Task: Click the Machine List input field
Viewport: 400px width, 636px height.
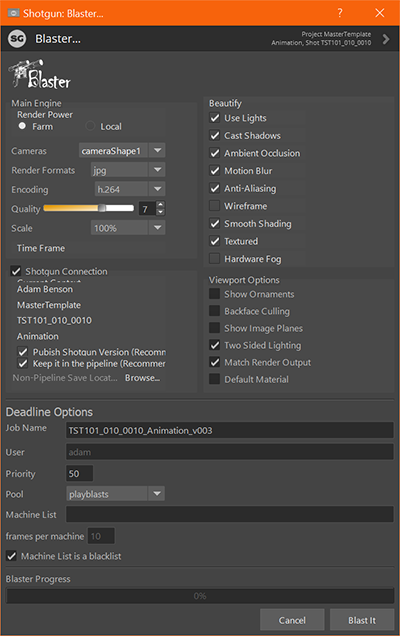Action: pos(230,514)
